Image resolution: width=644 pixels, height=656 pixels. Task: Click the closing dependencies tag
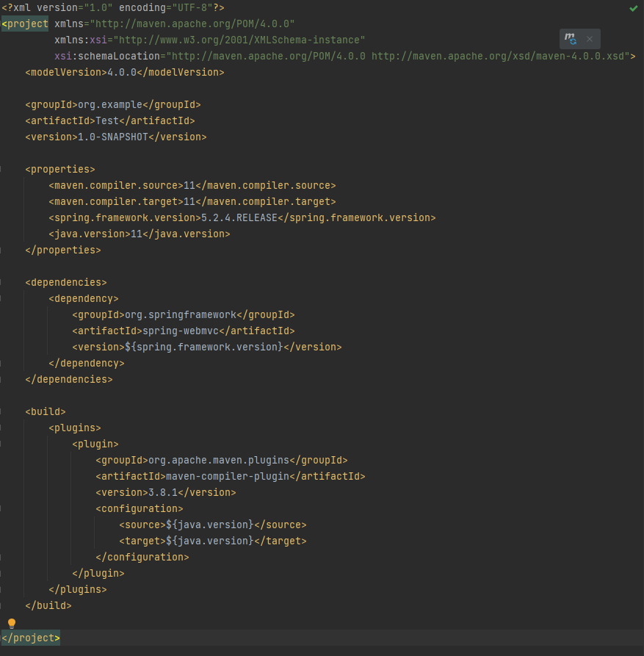pyautogui.click(x=69, y=380)
